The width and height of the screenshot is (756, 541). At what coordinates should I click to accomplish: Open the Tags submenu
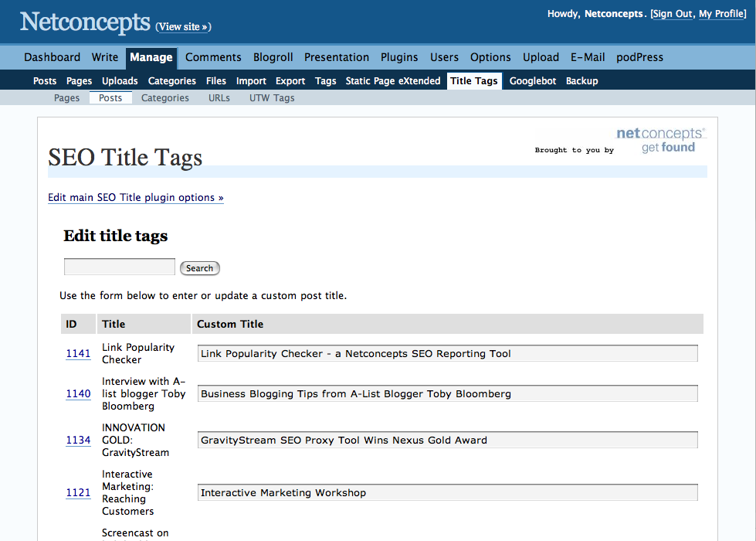pos(325,81)
